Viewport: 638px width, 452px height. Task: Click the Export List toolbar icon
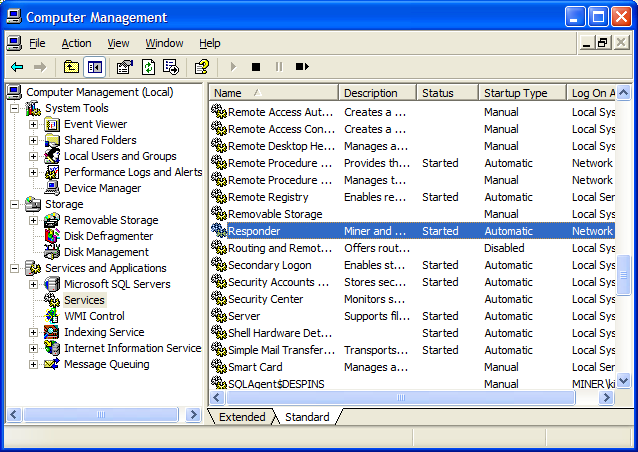click(171, 67)
